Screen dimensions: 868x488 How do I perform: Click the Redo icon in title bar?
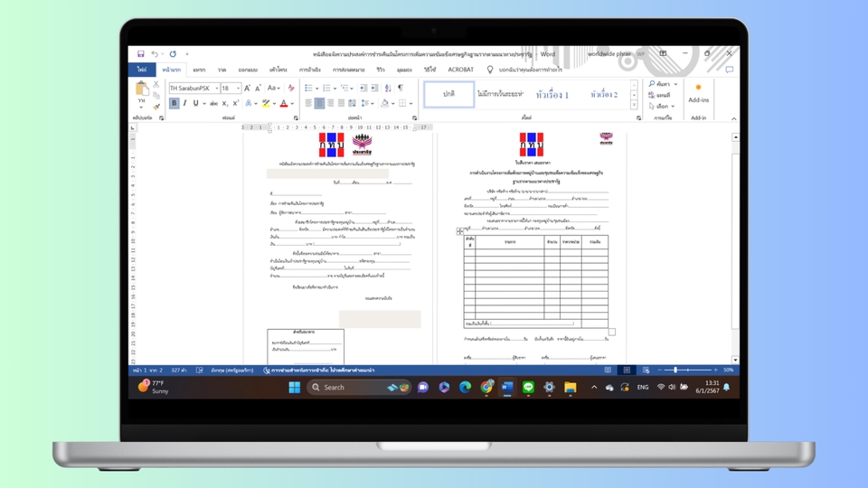173,53
